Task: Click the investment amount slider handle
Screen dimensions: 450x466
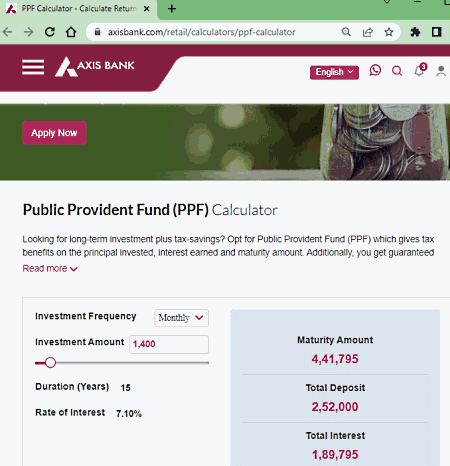Action: click(x=50, y=363)
